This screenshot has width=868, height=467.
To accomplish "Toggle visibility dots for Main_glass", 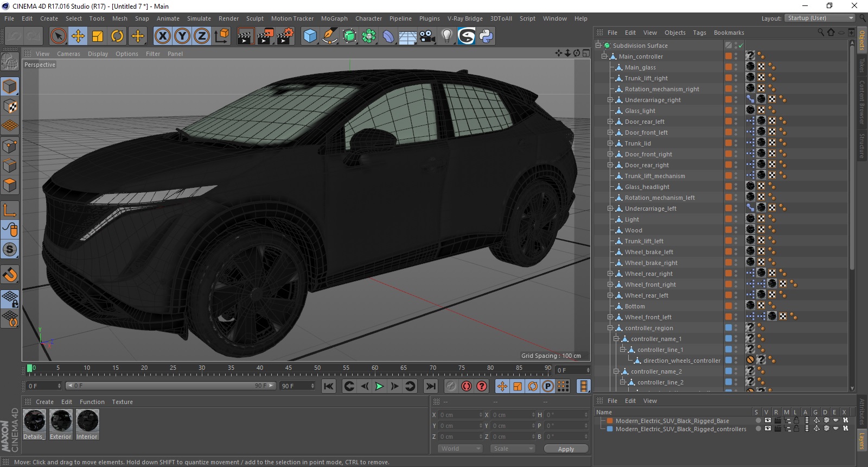I will tap(736, 67).
